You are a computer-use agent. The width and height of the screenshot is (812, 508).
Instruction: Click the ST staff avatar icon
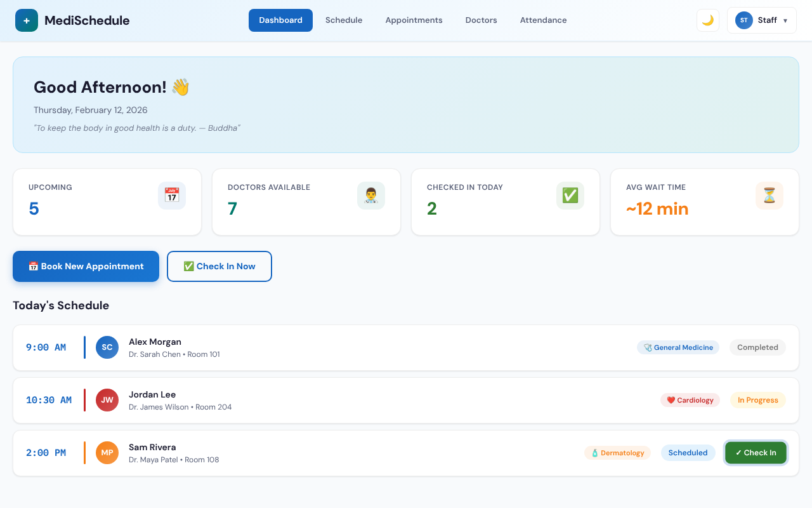tap(743, 20)
